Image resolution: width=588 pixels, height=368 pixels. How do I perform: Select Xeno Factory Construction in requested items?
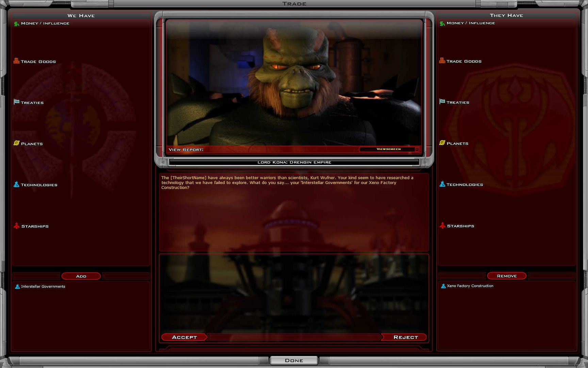[470, 286]
